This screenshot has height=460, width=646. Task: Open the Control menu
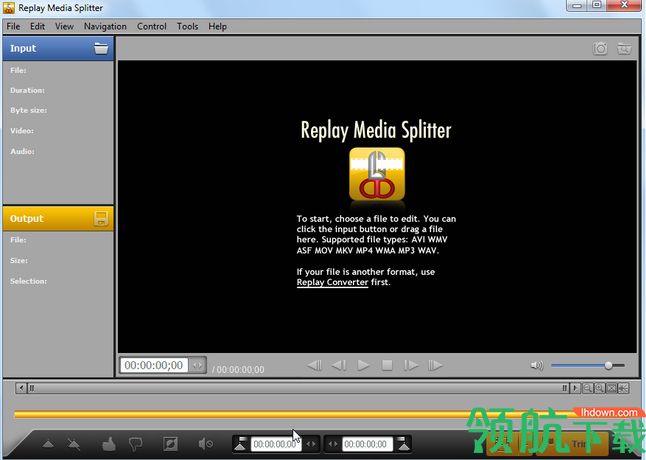pyautogui.click(x=152, y=26)
